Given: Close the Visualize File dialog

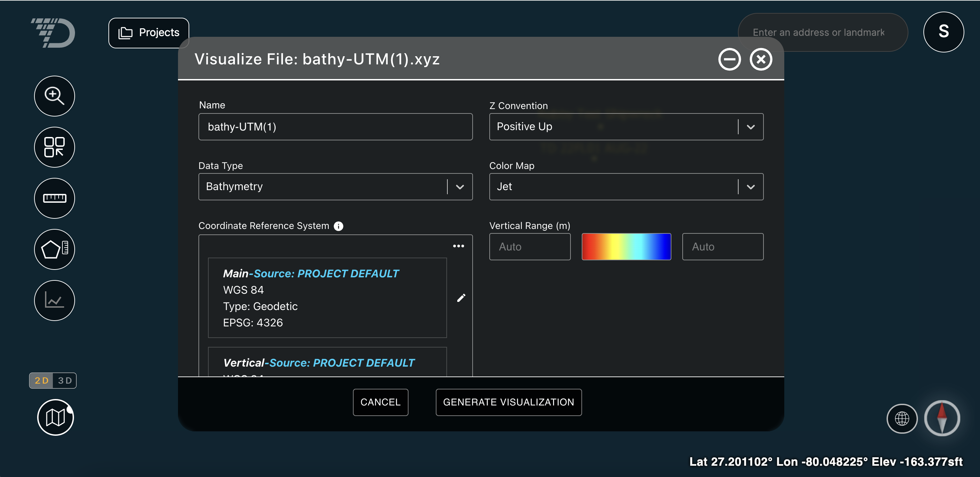Looking at the screenshot, I should click(761, 59).
